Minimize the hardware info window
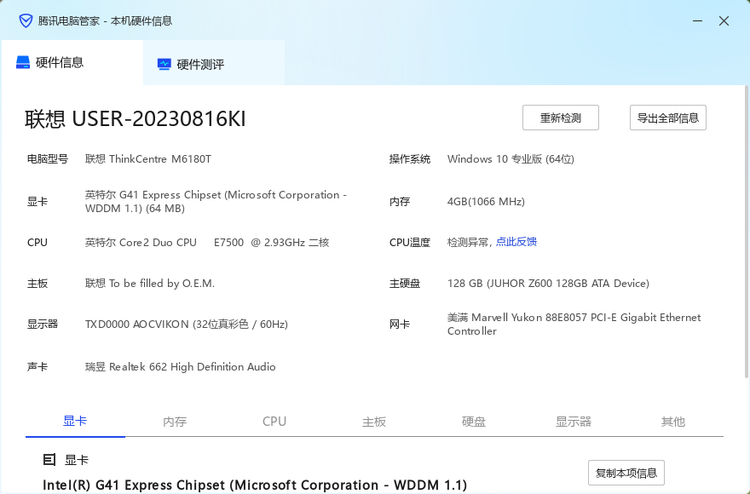Image resolution: width=750 pixels, height=494 pixels. click(691, 20)
